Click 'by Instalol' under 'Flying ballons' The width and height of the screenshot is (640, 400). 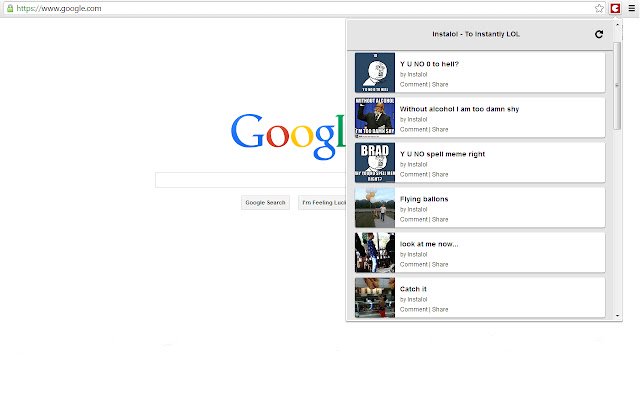click(x=413, y=209)
